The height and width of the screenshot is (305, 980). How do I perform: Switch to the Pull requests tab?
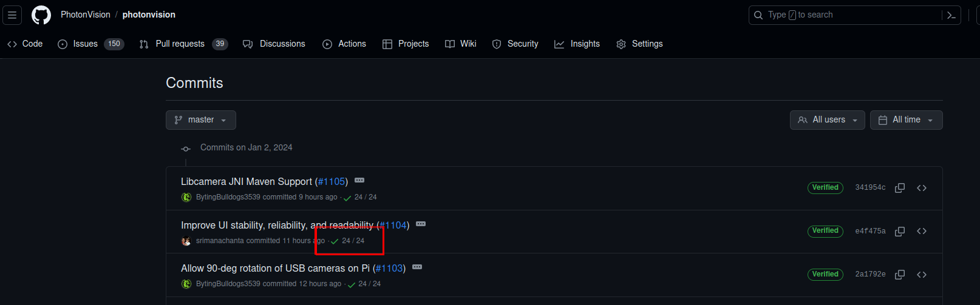pos(183,44)
